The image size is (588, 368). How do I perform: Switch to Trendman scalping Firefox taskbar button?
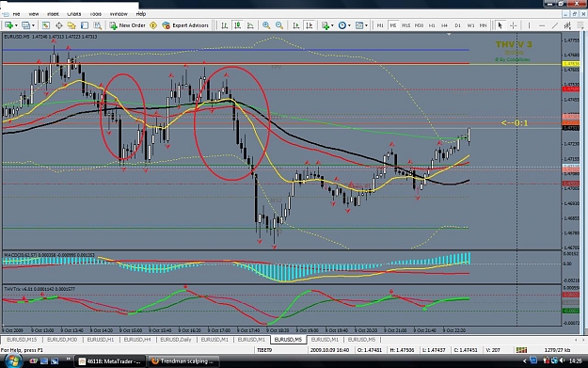(183, 361)
